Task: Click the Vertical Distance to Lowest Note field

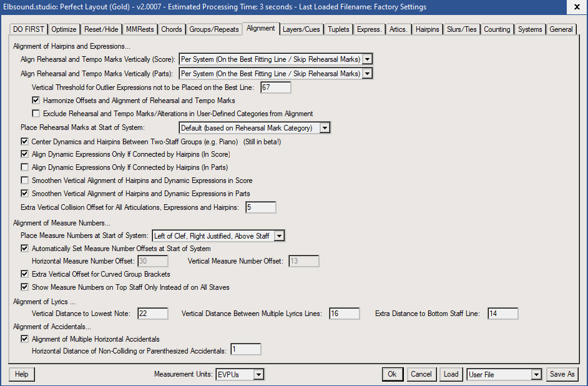Action: [x=152, y=314]
